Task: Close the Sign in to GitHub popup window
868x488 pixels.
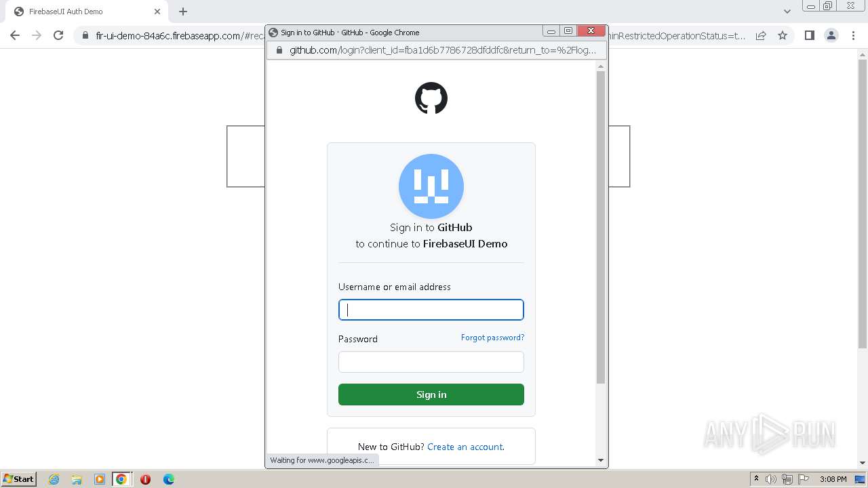Action: pos(591,31)
